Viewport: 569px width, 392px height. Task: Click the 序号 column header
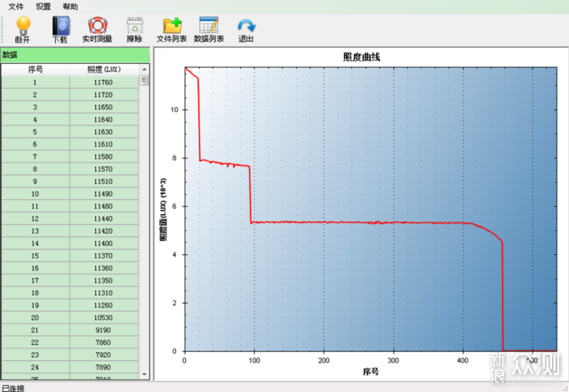[36, 69]
